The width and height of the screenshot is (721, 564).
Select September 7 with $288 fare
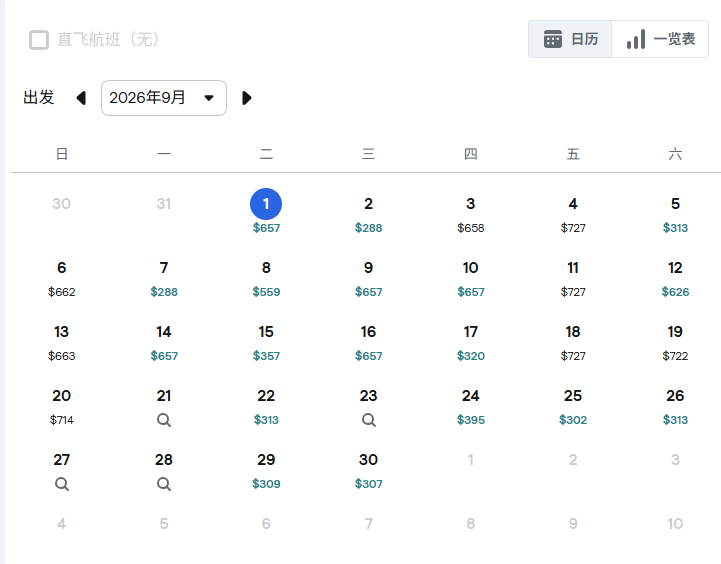coord(164,277)
